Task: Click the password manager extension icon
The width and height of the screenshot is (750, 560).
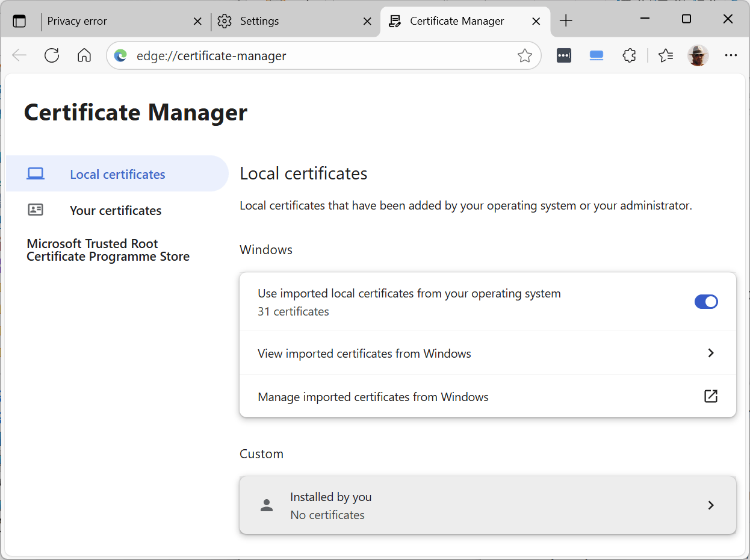Action: pos(564,55)
